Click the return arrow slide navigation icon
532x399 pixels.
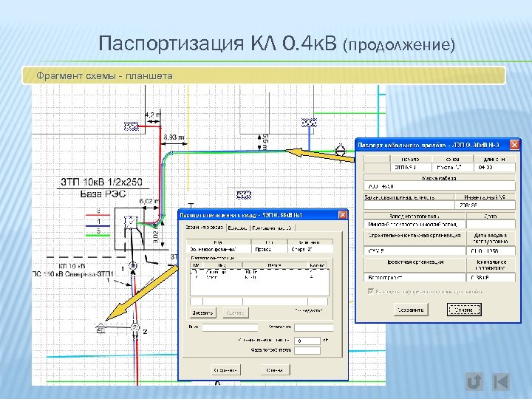click(x=474, y=381)
